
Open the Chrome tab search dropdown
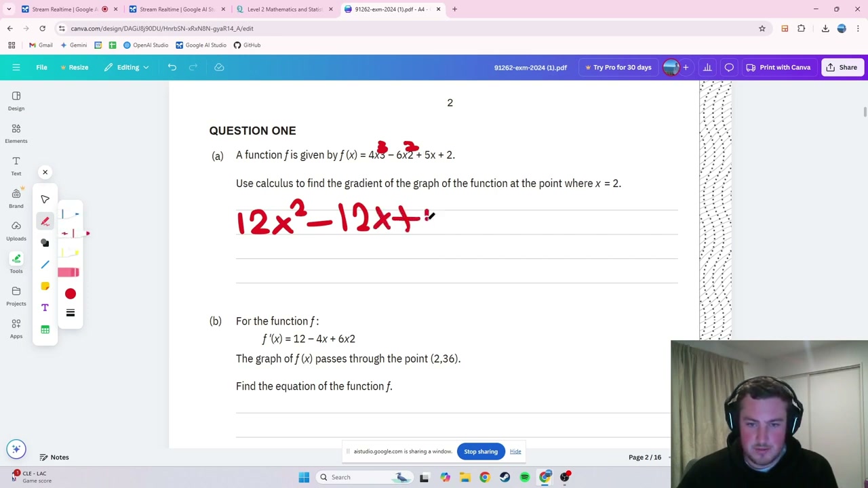pos(9,9)
